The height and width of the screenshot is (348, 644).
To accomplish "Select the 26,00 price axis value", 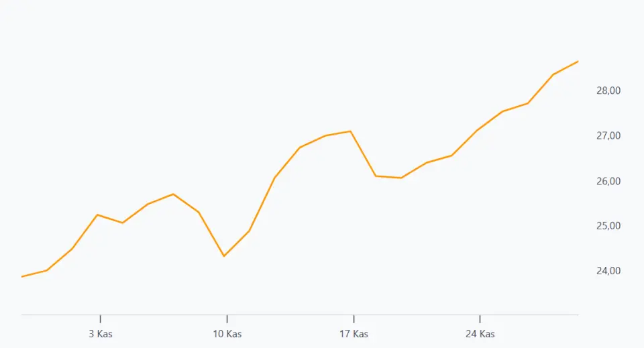I will 608,181.
